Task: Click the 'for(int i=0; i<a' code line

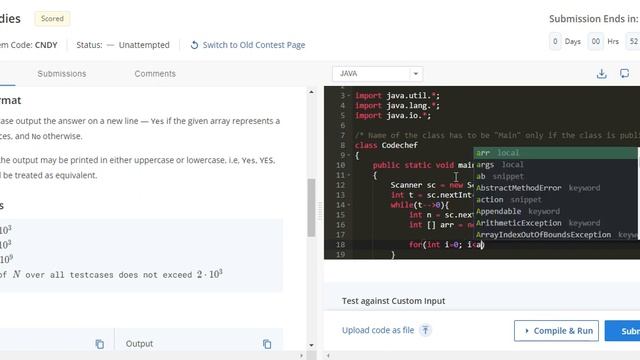Action: 446,245
